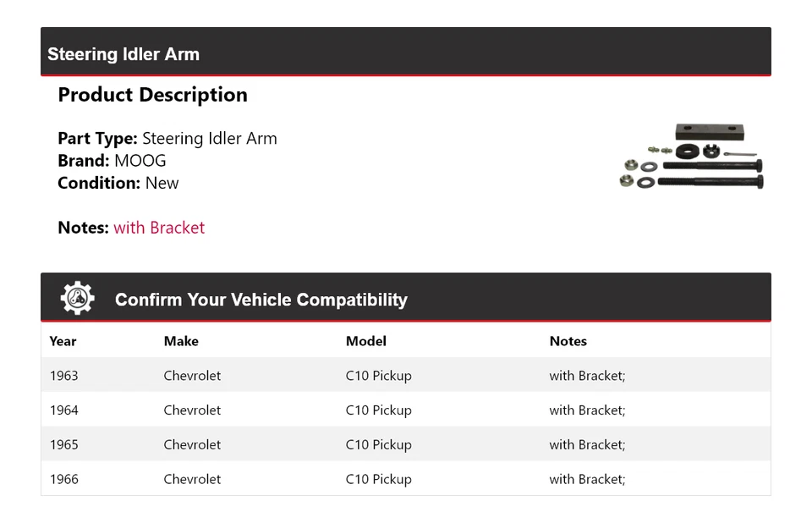Click the gear compatibility icon
812x523 pixels.
(77, 298)
